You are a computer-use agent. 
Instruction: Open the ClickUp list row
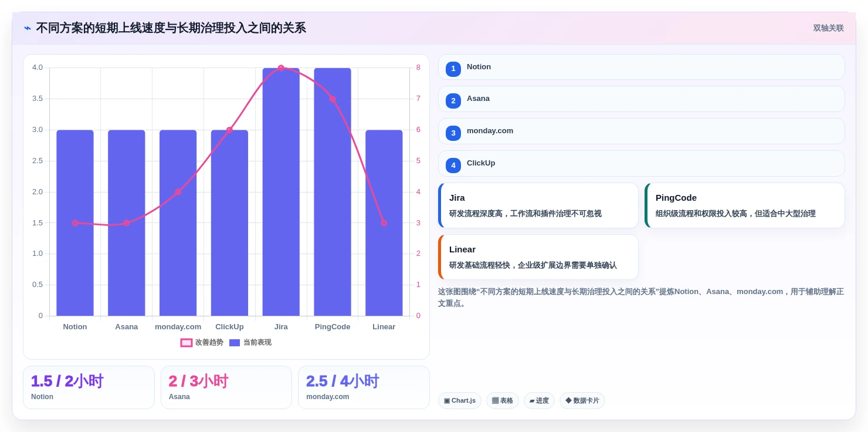642,164
